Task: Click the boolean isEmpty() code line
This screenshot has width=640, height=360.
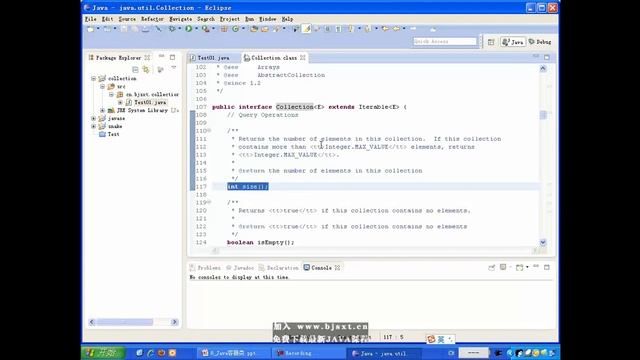Action: (260, 242)
